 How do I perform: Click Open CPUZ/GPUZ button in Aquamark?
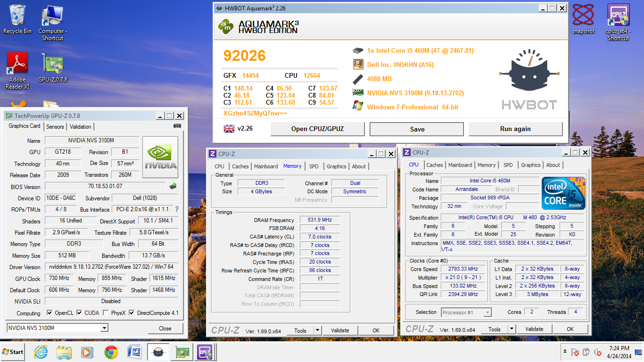click(x=317, y=129)
